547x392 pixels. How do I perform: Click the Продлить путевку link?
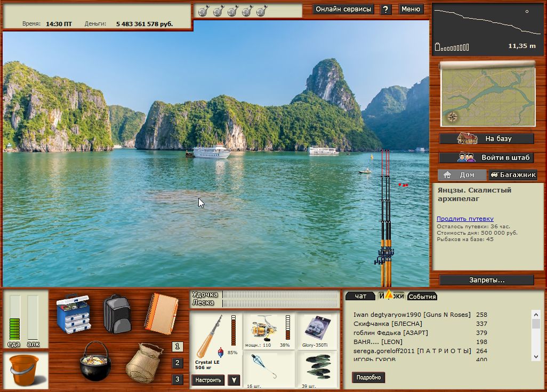[x=465, y=219]
